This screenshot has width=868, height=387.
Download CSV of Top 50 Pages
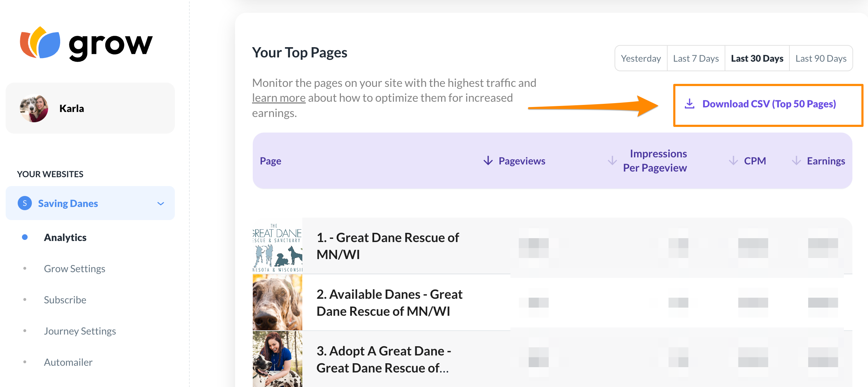coord(769,104)
